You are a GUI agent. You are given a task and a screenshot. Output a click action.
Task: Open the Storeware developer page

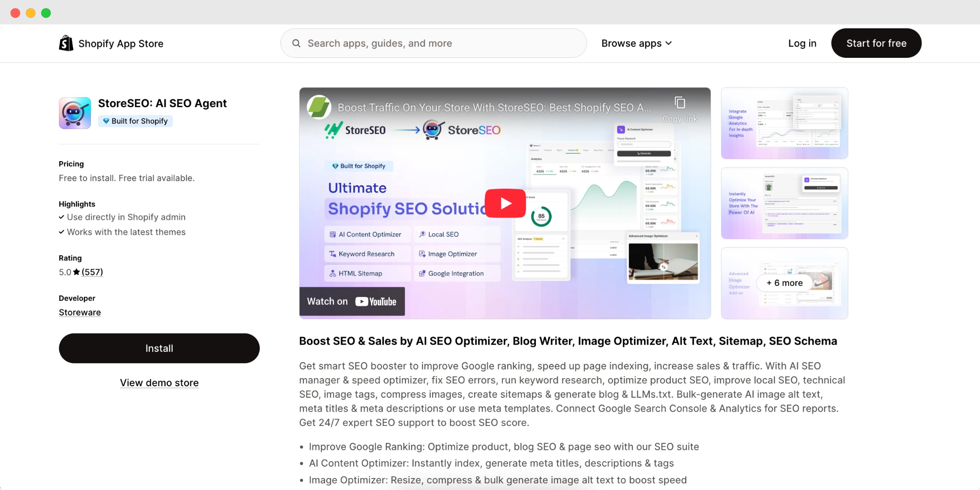(79, 312)
